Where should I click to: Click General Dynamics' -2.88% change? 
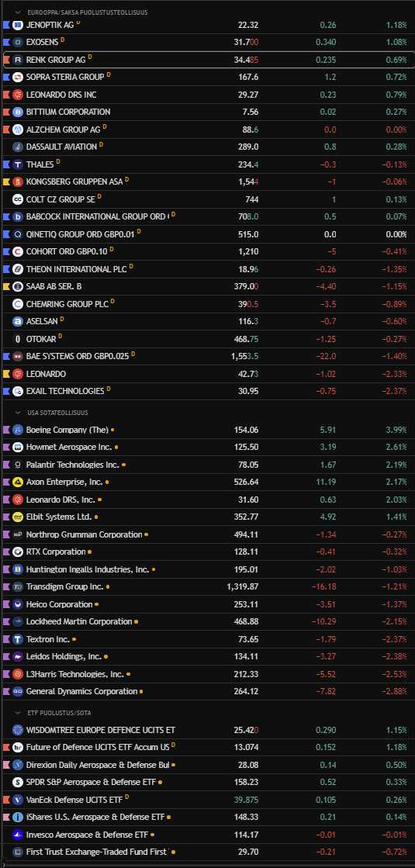395,691
